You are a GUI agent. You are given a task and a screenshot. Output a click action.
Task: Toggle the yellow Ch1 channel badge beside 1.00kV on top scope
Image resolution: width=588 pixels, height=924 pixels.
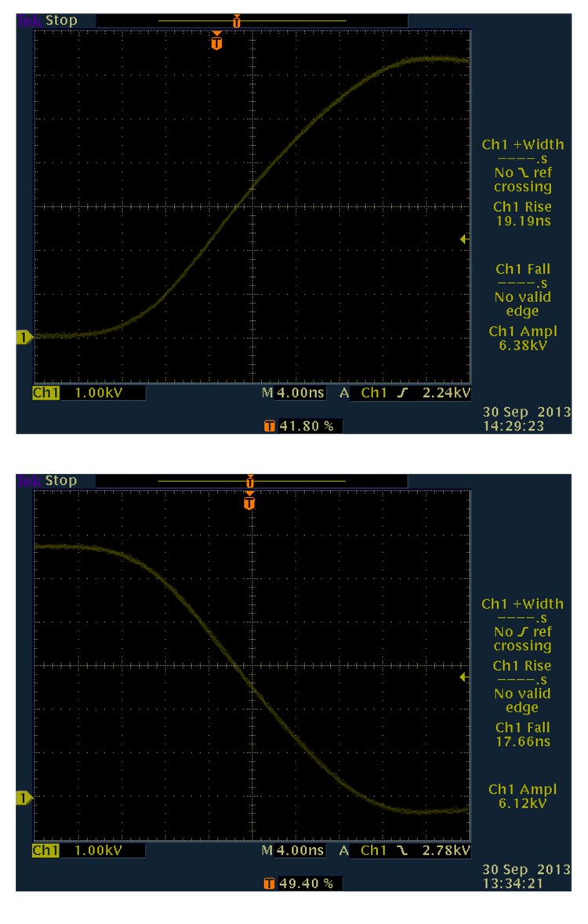click(45, 392)
